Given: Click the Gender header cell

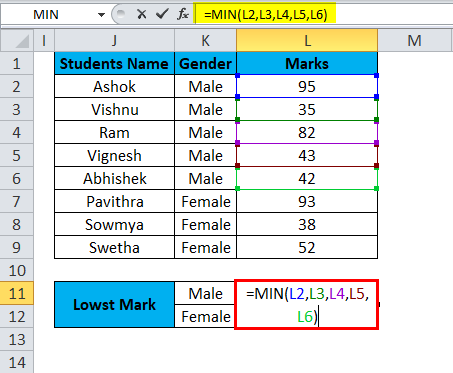Looking at the screenshot, I should point(205,63).
